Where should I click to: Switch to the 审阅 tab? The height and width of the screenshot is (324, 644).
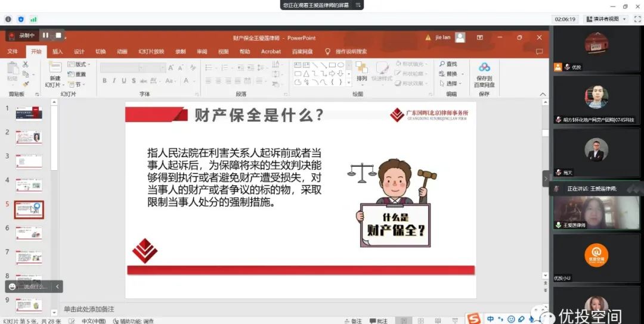tap(202, 52)
